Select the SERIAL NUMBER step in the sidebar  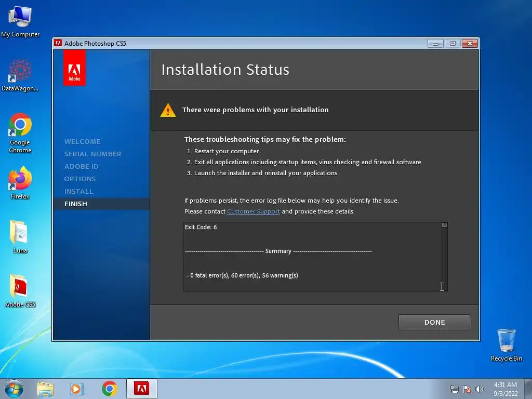coord(92,154)
